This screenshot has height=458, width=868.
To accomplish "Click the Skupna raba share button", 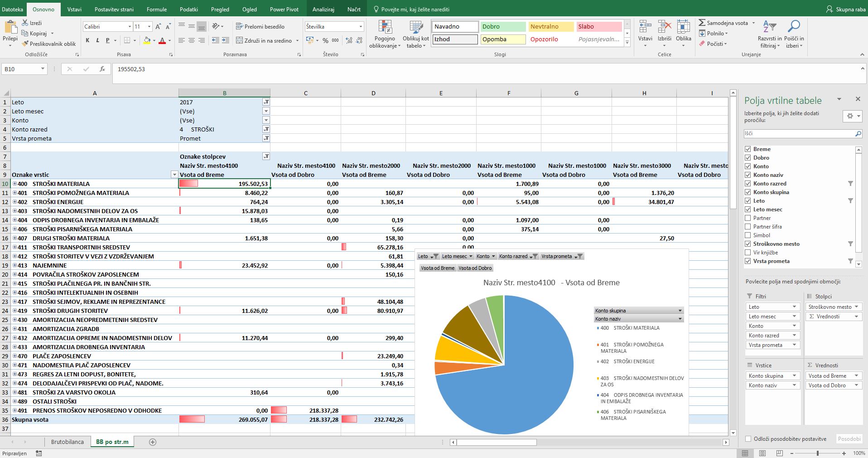I will click(x=846, y=9).
